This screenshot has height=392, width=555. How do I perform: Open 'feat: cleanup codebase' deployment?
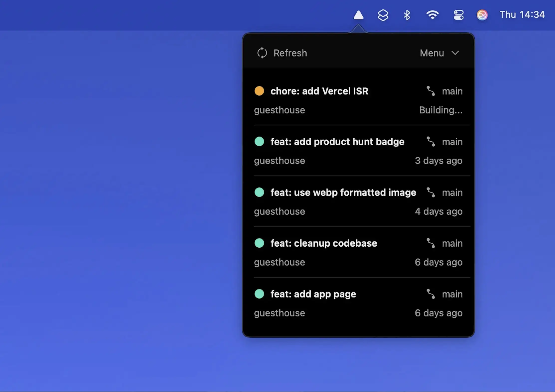[324, 243]
